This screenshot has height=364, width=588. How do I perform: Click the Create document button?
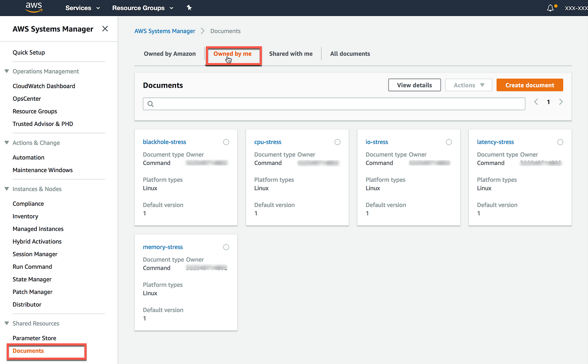(530, 85)
